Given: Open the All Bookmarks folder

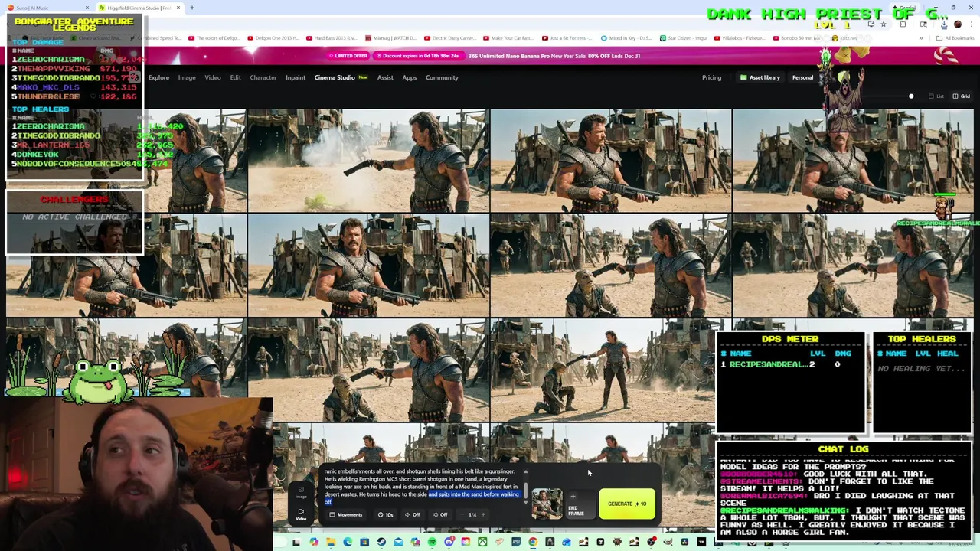Looking at the screenshot, I should point(955,38).
